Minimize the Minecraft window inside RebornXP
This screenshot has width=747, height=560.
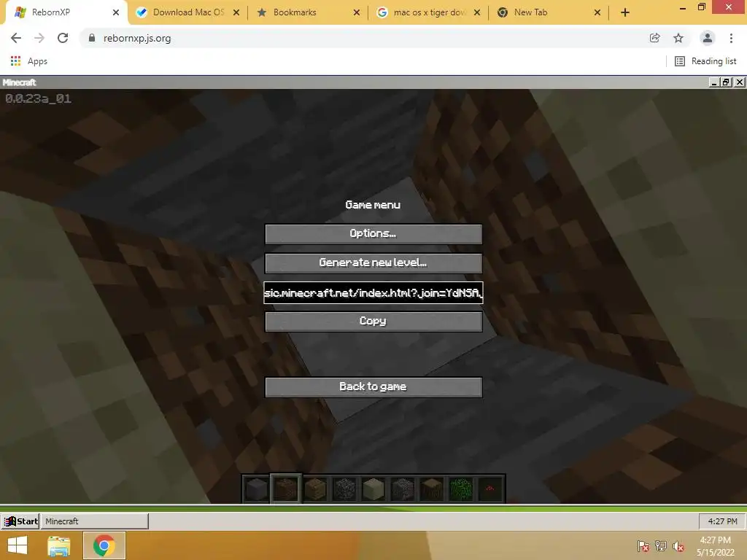coord(713,82)
